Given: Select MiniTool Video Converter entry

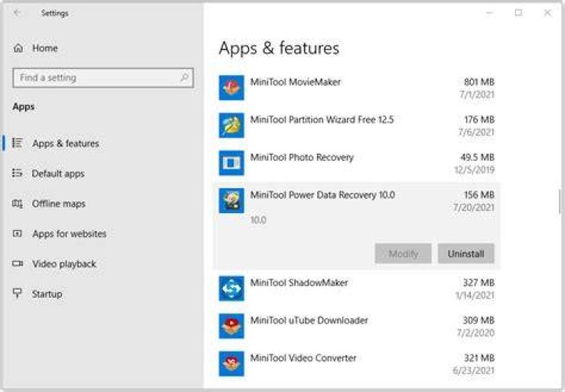Looking at the screenshot, I should click(x=304, y=358).
